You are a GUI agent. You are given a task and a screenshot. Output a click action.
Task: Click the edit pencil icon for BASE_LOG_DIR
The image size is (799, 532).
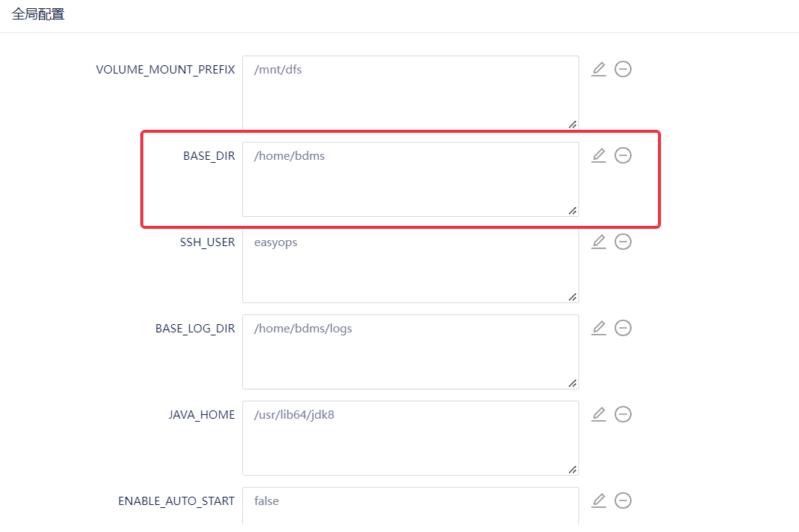coord(599,328)
